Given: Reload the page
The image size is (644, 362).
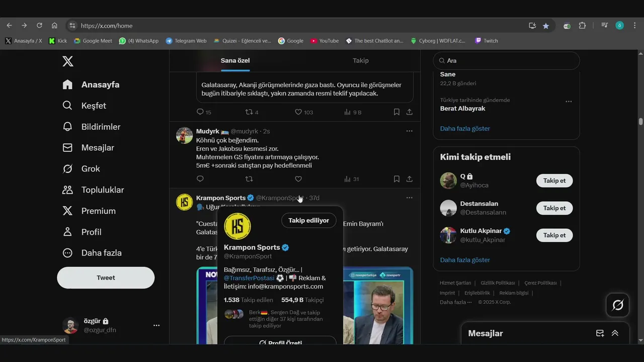Looking at the screenshot, I should [x=39, y=26].
